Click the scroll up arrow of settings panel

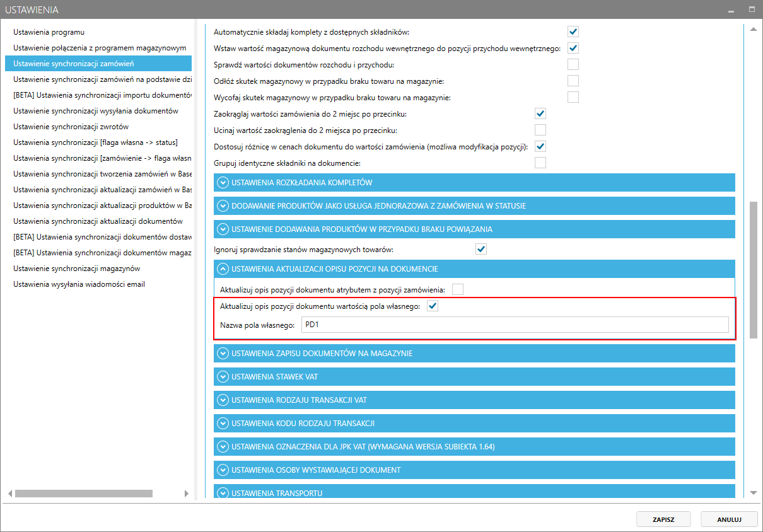coord(753,29)
